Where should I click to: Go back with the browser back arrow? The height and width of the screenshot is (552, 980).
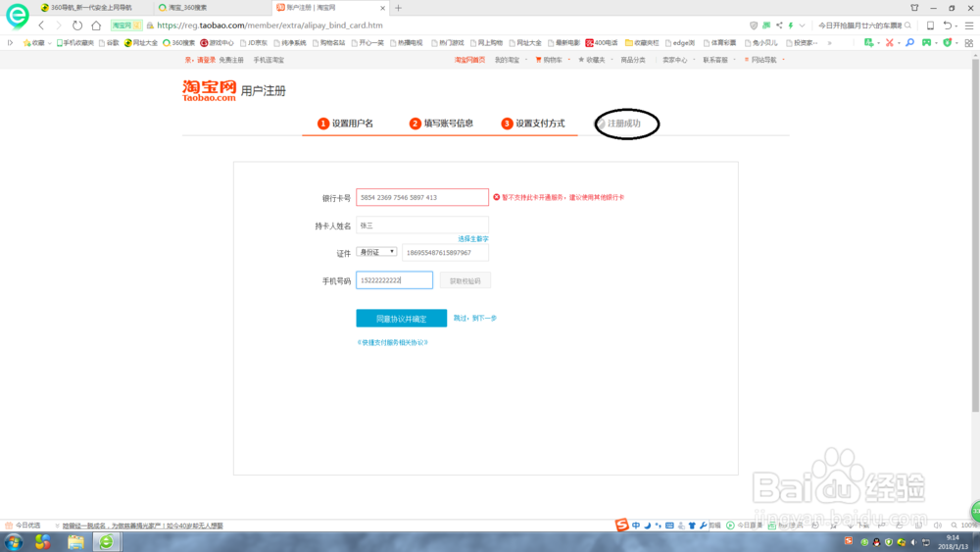coord(41,25)
